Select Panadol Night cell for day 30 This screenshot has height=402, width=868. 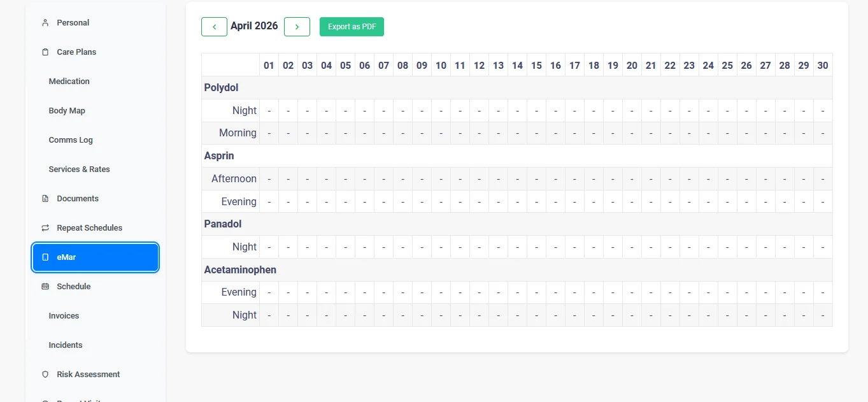point(823,247)
